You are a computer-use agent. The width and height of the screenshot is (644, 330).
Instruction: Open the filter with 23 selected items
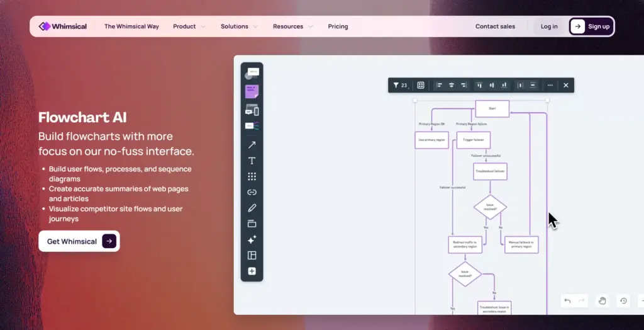click(400, 85)
